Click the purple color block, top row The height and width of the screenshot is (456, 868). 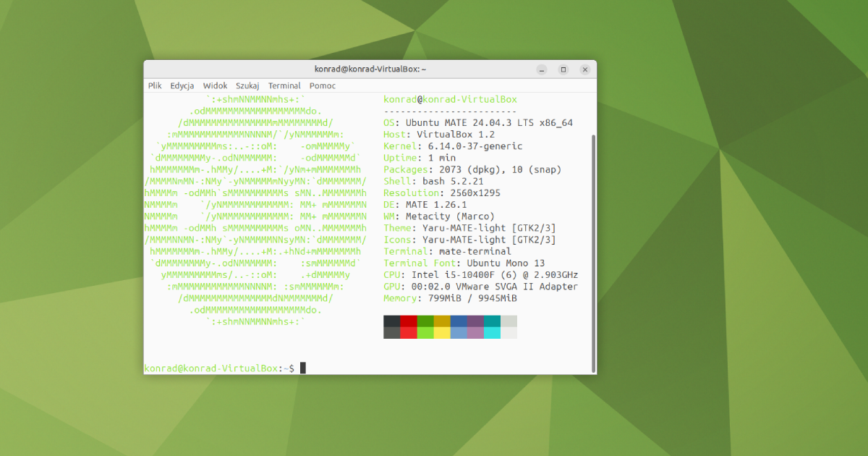(475, 321)
